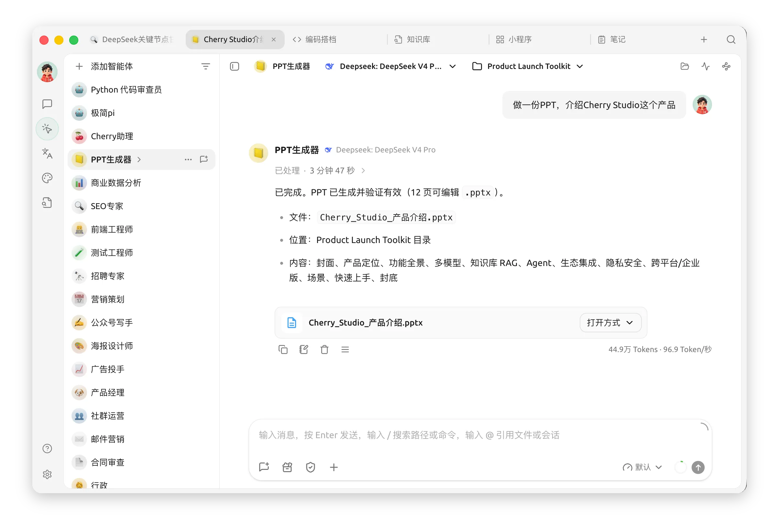Open search with the magnifier icon
The height and width of the screenshot is (532, 779).
pyautogui.click(x=731, y=39)
